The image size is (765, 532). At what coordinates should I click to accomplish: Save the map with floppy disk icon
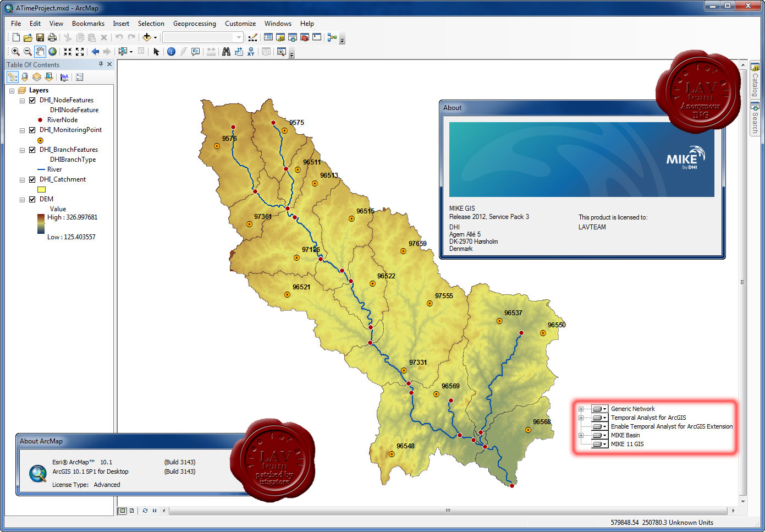coord(40,37)
